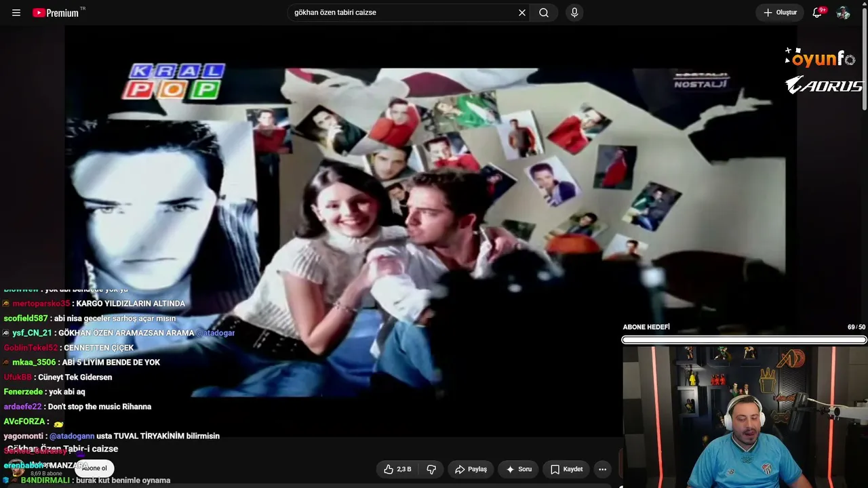Click chat username scofield587
868x488 pixels.
[x=26, y=319]
